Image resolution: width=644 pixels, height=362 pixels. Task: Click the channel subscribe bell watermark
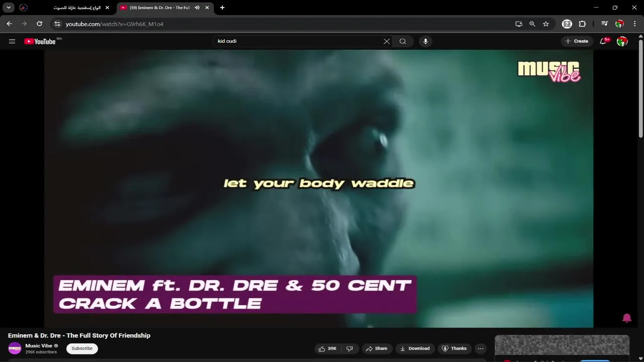click(627, 318)
